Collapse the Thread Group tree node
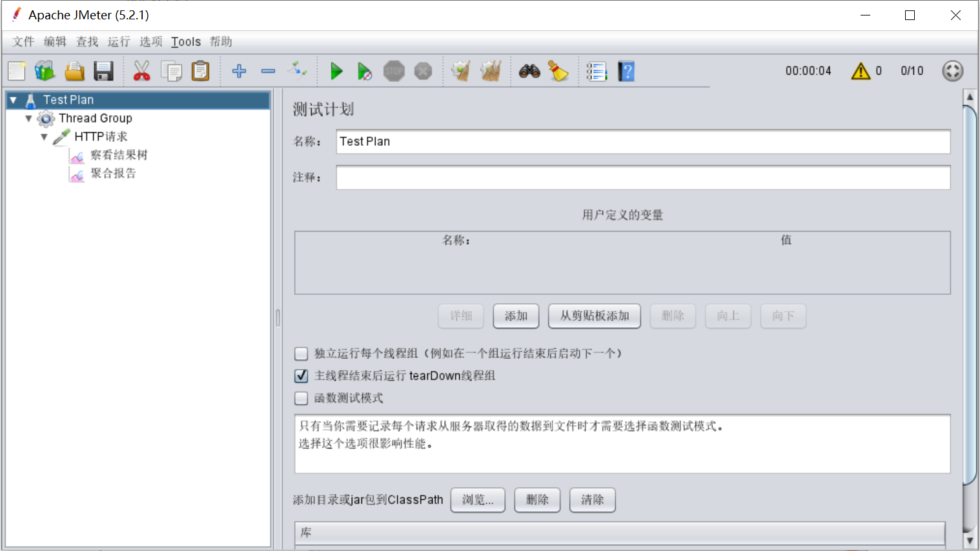 (x=28, y=119)
